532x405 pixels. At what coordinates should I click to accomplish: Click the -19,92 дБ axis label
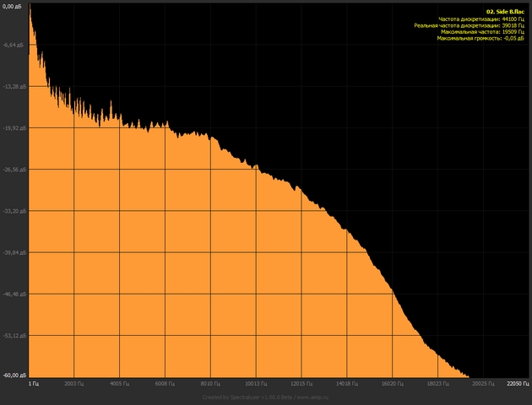click(14, 128)
